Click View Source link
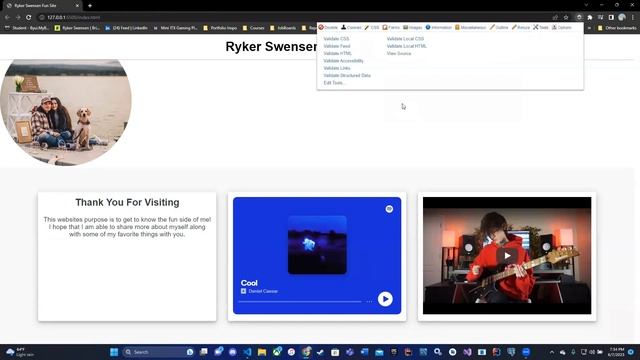This screenshot has height=360, width=640. (x=399, y=53)
